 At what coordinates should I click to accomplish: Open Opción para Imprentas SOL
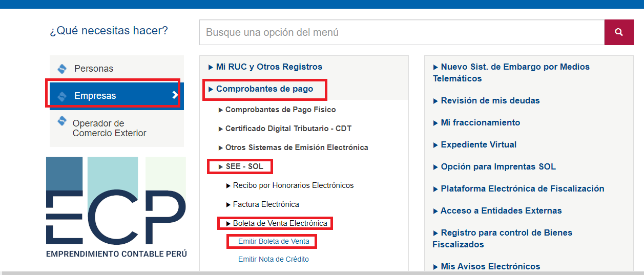[494, 166]
